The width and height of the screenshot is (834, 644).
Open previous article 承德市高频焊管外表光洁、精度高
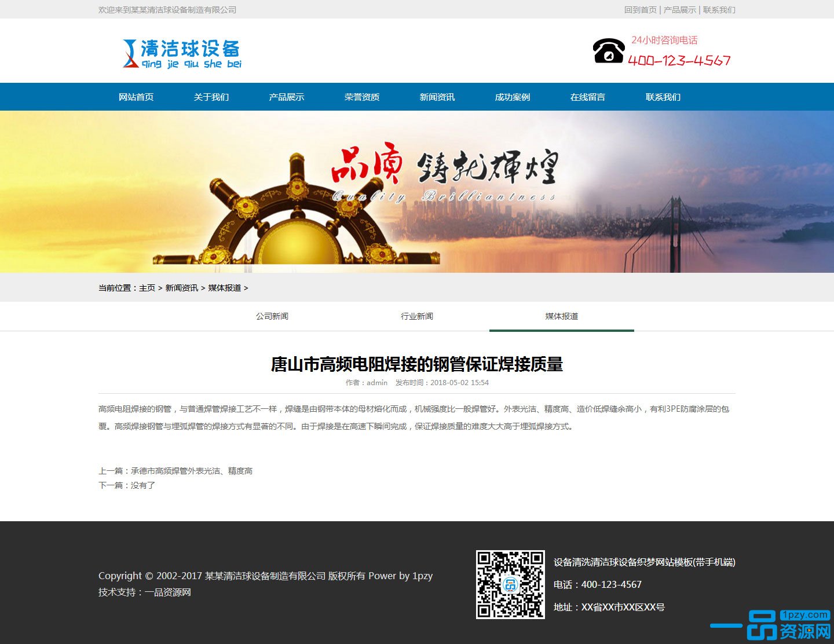tap(192, 471)
